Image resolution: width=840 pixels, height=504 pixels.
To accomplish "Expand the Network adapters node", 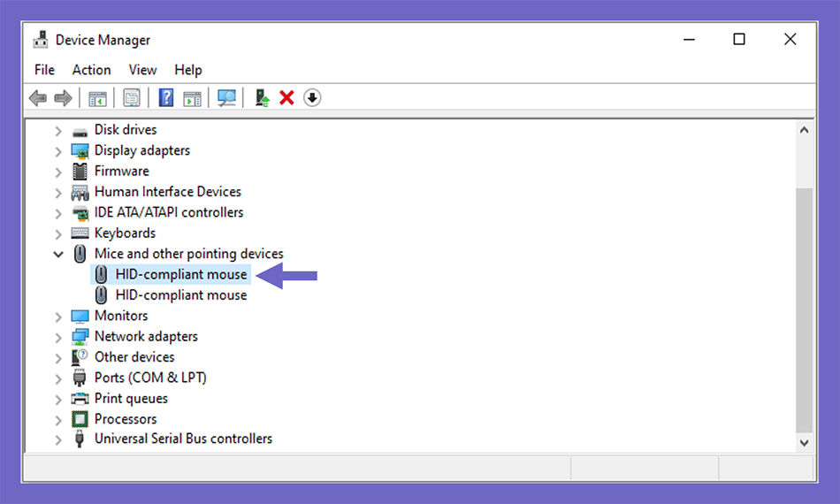I will point(58,338).
